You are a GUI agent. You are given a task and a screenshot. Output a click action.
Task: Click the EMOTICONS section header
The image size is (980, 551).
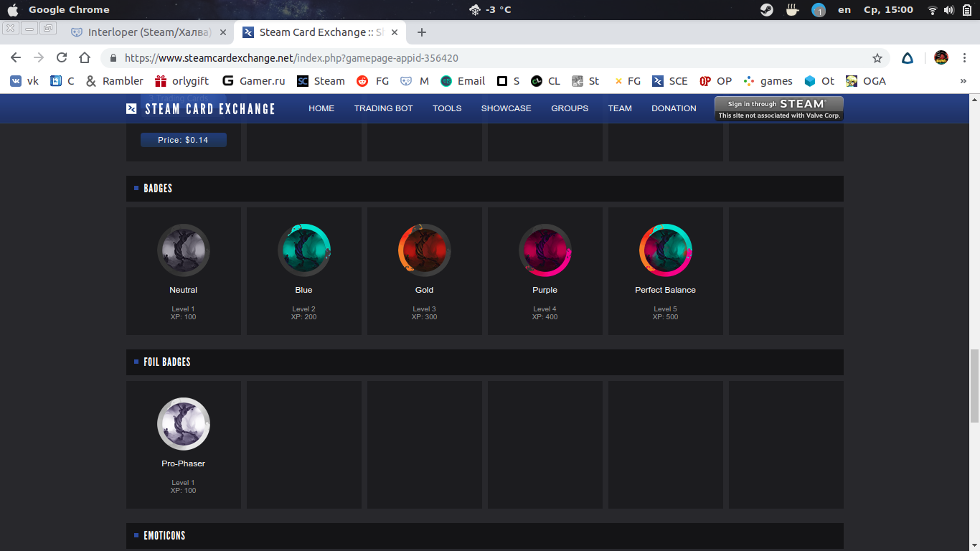coord(485,536)
